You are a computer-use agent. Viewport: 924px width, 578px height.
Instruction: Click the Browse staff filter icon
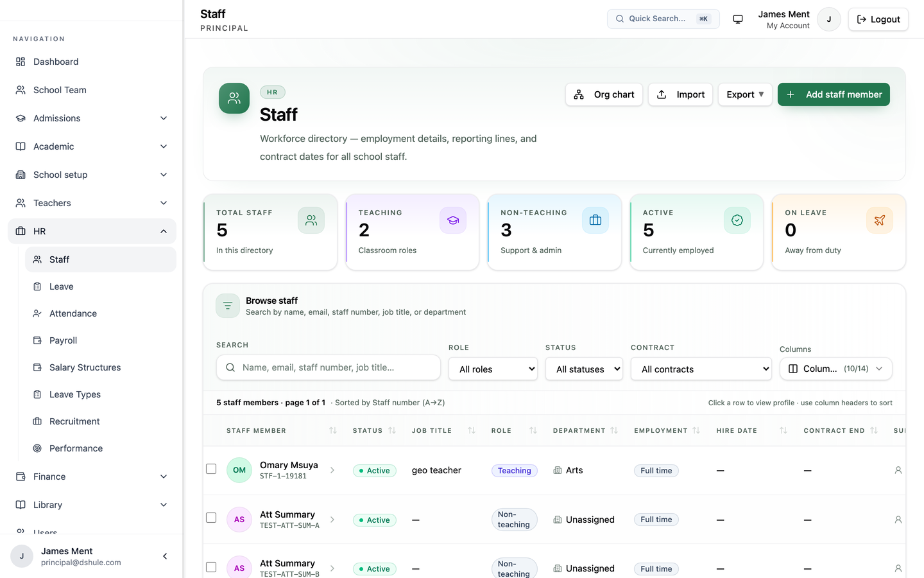pyautogui.click(x=228, y=306)
